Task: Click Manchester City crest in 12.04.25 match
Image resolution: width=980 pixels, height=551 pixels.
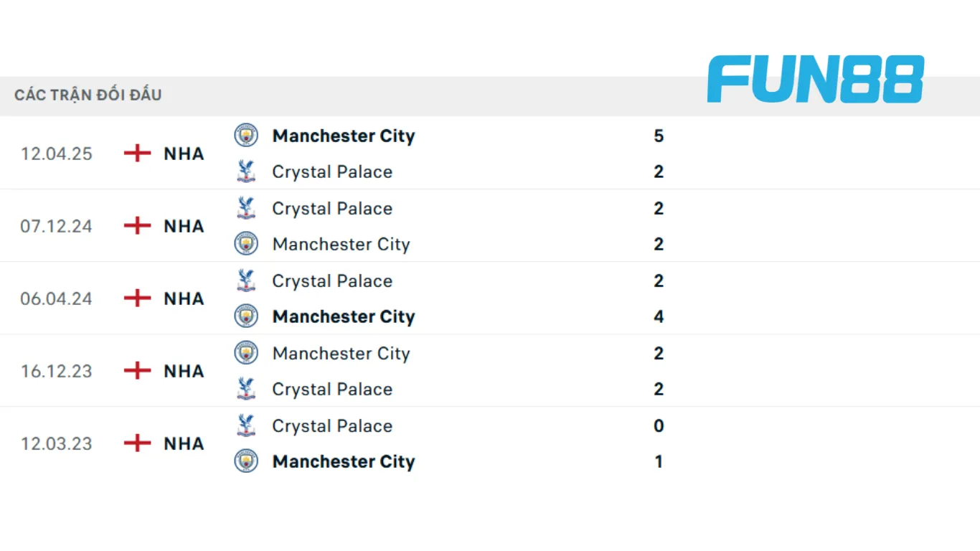Action: coord(246,135)
